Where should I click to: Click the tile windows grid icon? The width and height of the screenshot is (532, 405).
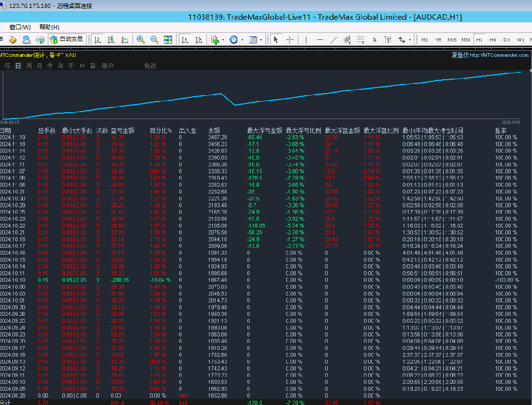point(168,40)
